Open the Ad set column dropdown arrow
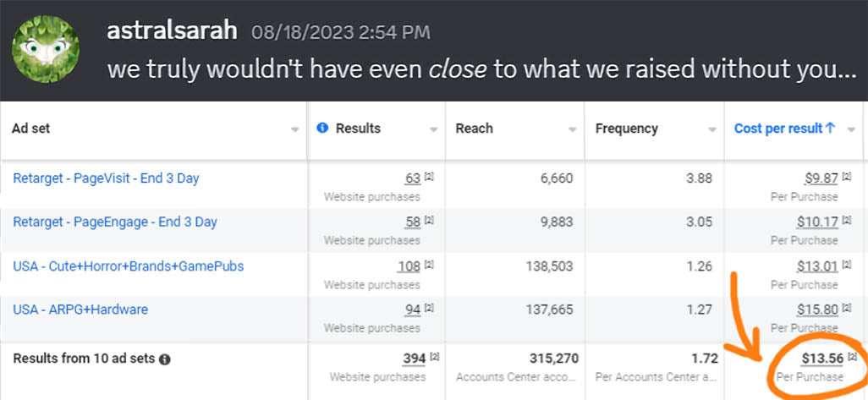 pyautogui.click(x=294, y=130)
